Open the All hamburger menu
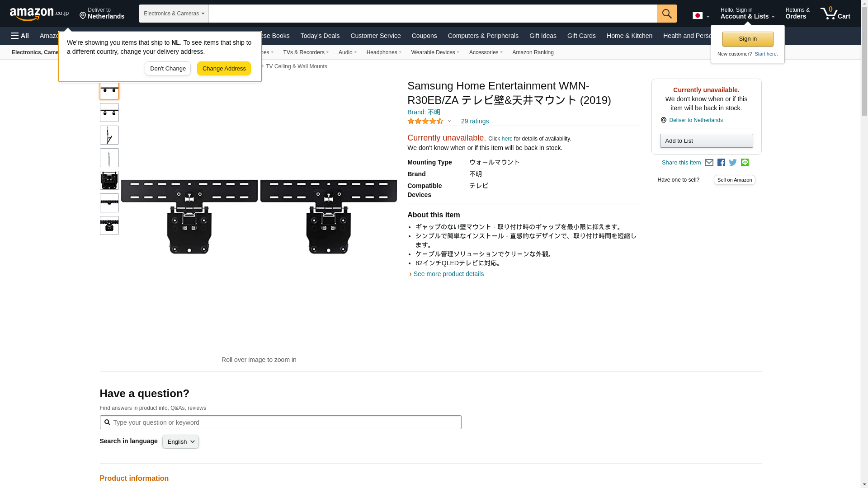The image size is (868, 488). (20, 36)
